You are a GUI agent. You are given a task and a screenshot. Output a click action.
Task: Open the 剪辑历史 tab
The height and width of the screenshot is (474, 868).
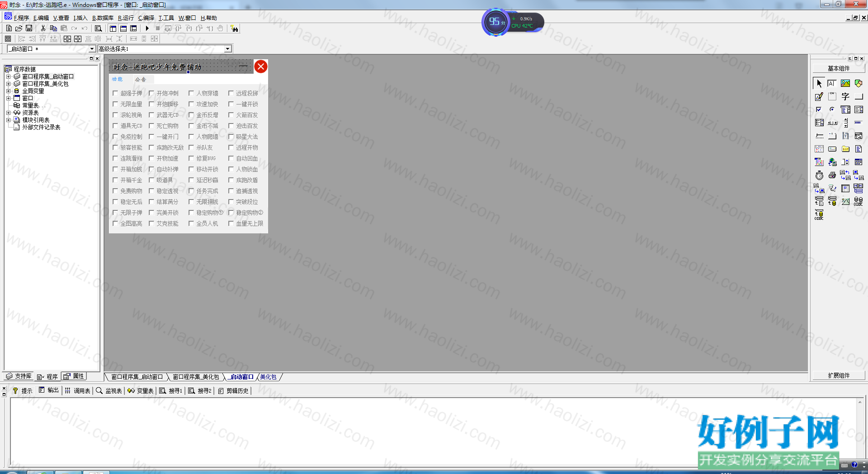tap(233, 391)
